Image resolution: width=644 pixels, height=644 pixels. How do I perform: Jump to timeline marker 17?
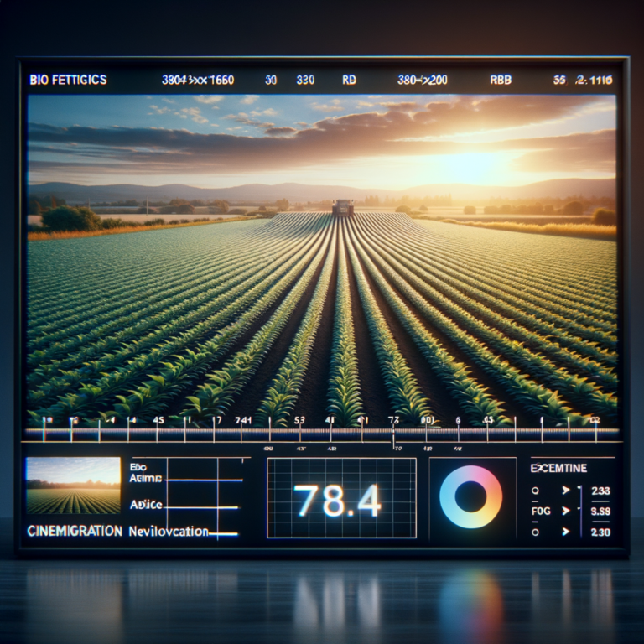pos(216,420)
